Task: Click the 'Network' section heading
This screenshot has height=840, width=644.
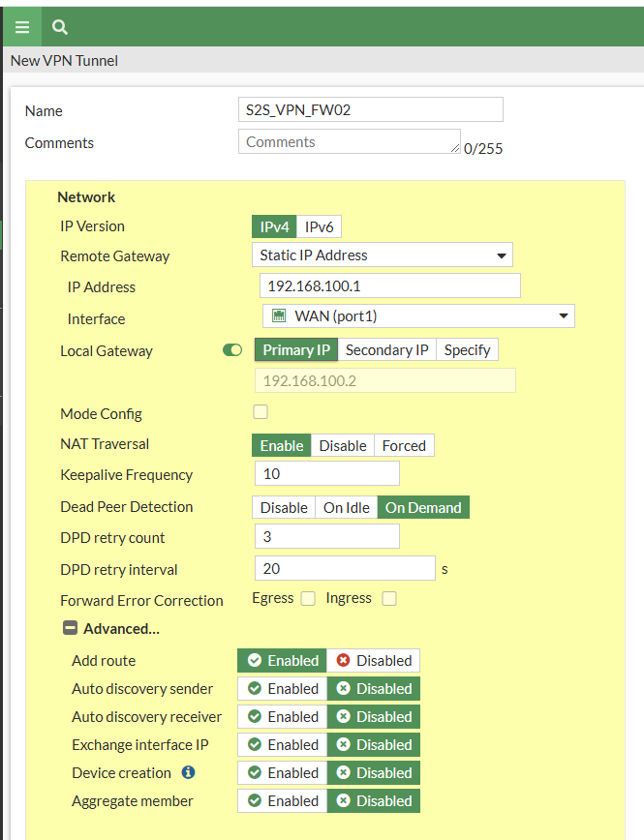Action: click(86, 197)
